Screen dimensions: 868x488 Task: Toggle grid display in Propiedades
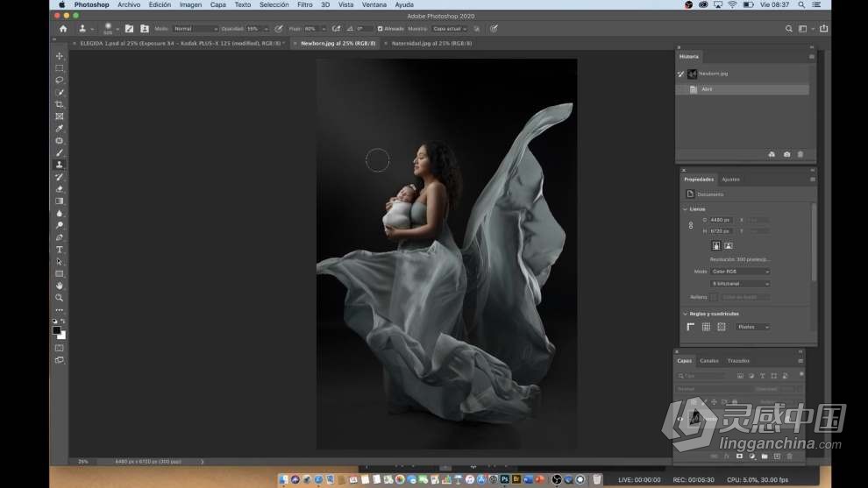click(707, 327)
